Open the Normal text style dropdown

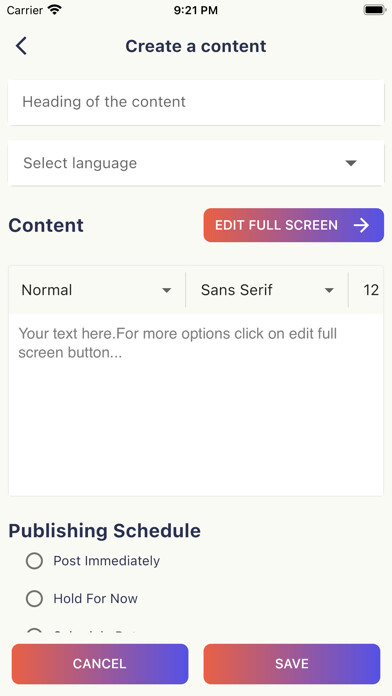(97, 290)
